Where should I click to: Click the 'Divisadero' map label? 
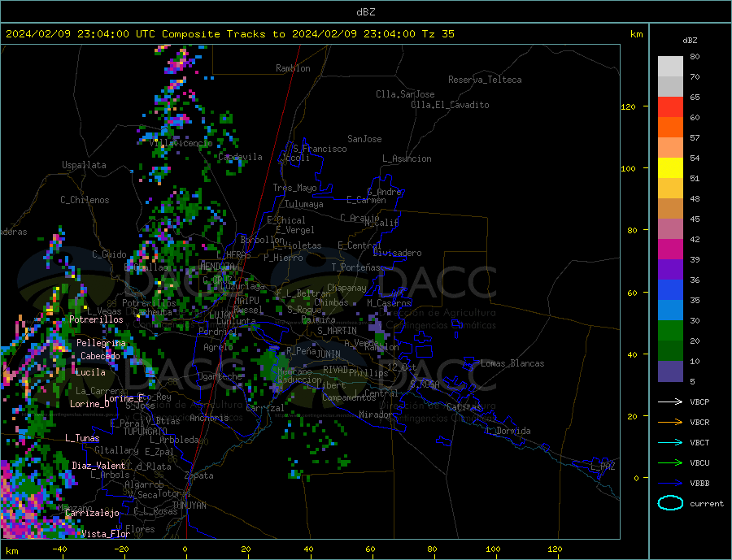[x=397, y=253]
